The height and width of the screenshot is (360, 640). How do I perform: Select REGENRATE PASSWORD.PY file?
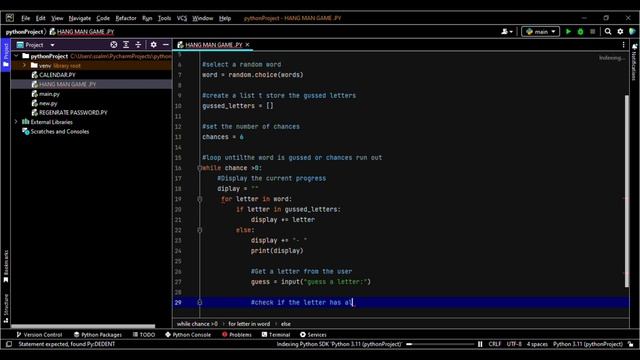click(x=73, y=113)
